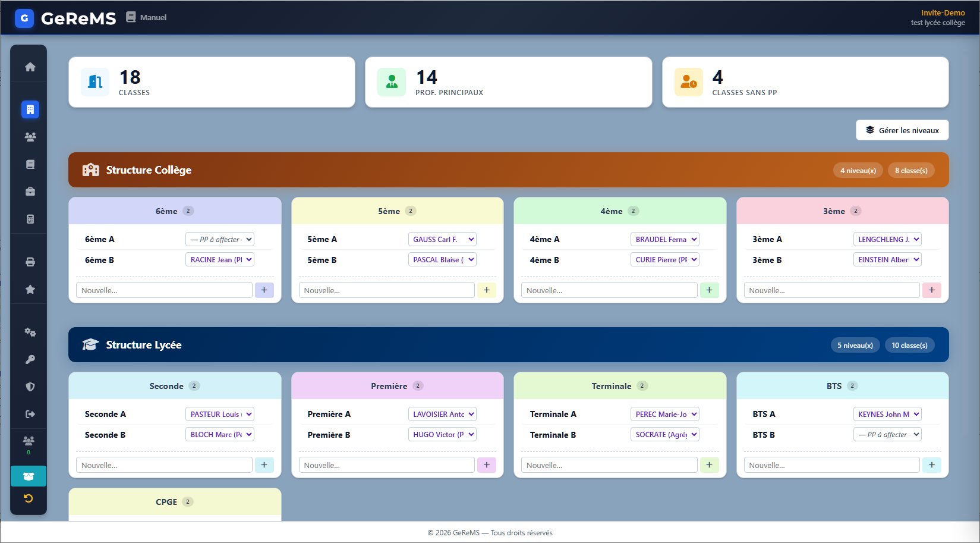Screen dimensions: 980x543
Task: Click the school icon in Structure Collège header
Action: (x=90, y=170)
